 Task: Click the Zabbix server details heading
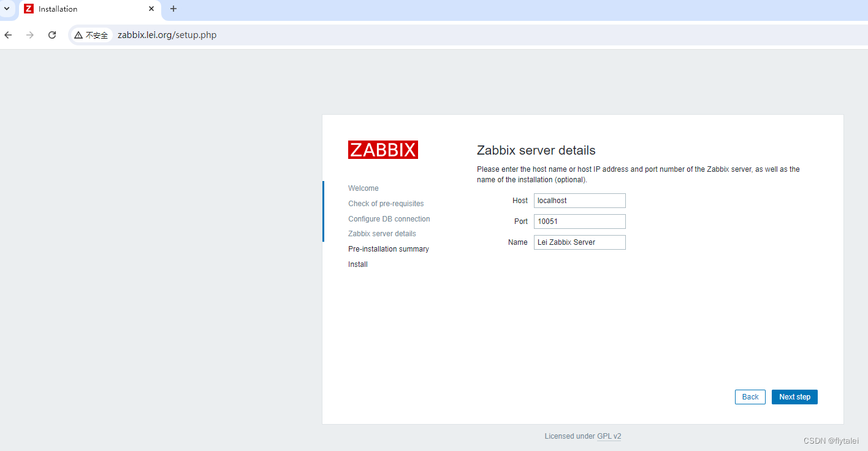tap(536, 150)
